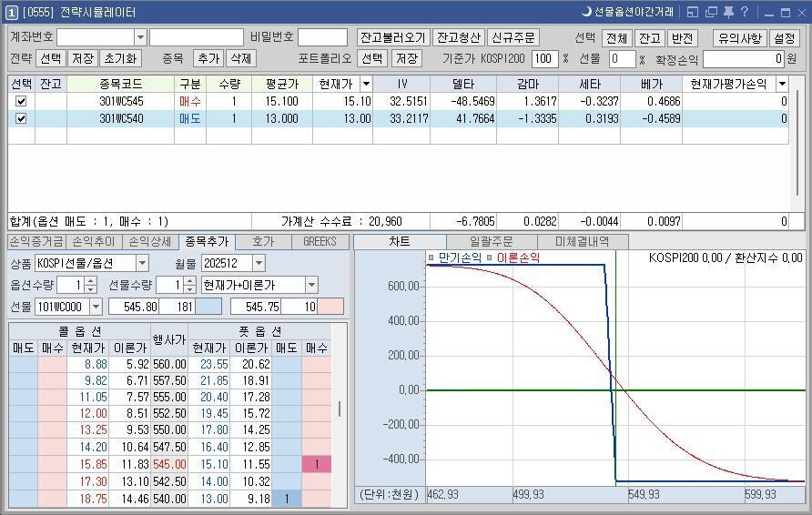Select the 차트 tab

tap(400, 241)
